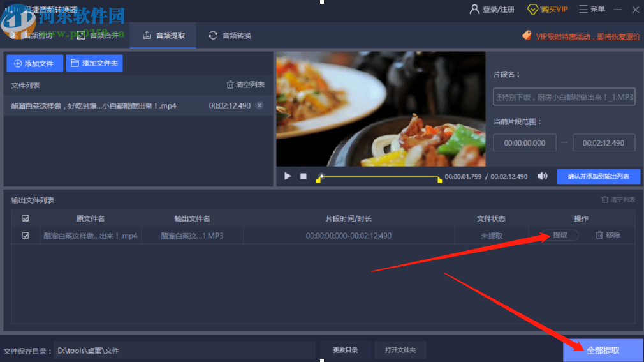This screenshot has height=362, width=644.
Task: Click the yellow start marker on timeline
Action: click(318, 180)
